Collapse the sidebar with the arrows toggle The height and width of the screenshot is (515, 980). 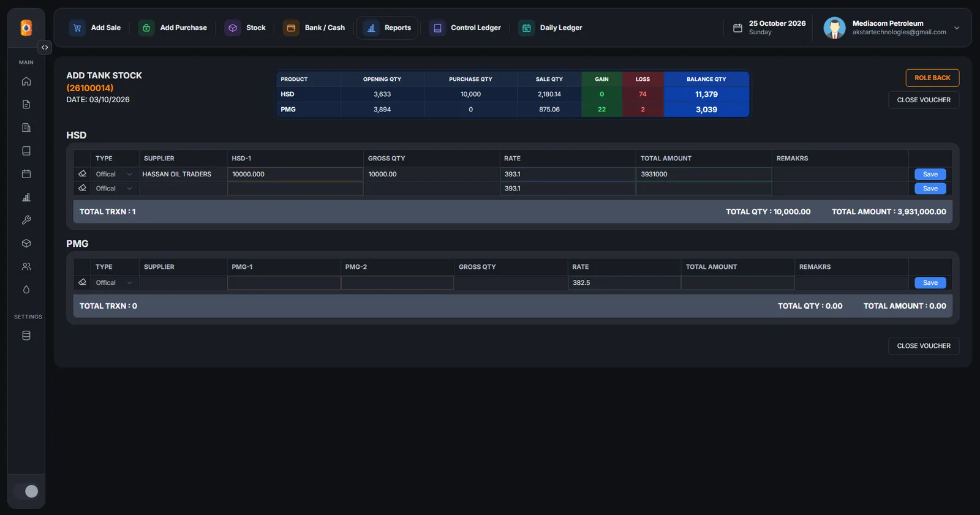pos(45,47)
